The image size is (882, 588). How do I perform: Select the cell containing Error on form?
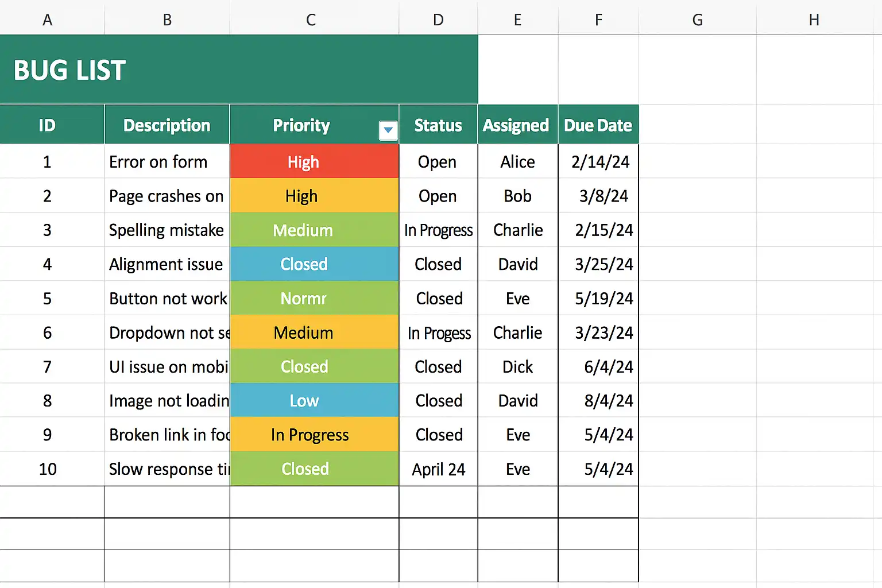coord(167,161)
